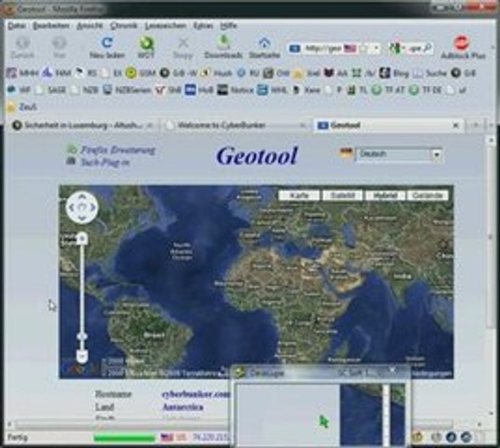Click the forward arrow toolbar icon
Image resolution: width=500 pixels, height=448 pixels.
[60, 43]
